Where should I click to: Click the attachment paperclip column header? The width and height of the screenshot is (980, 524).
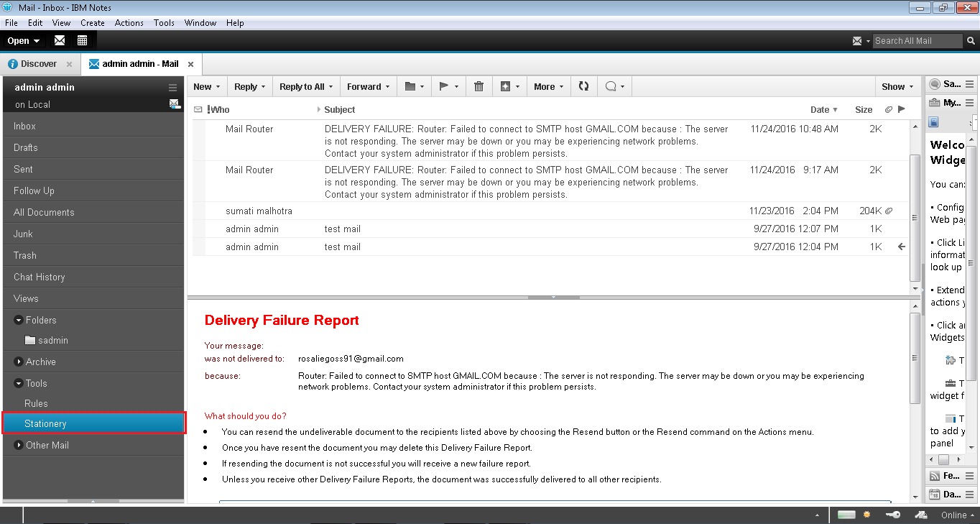pyautogui.click(x=888, y=109)
